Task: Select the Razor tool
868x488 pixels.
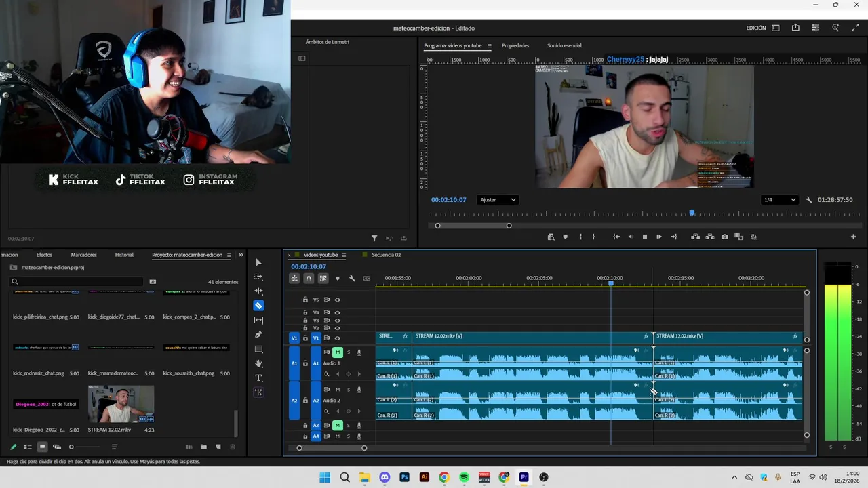Action: click(x=258, y=306)
